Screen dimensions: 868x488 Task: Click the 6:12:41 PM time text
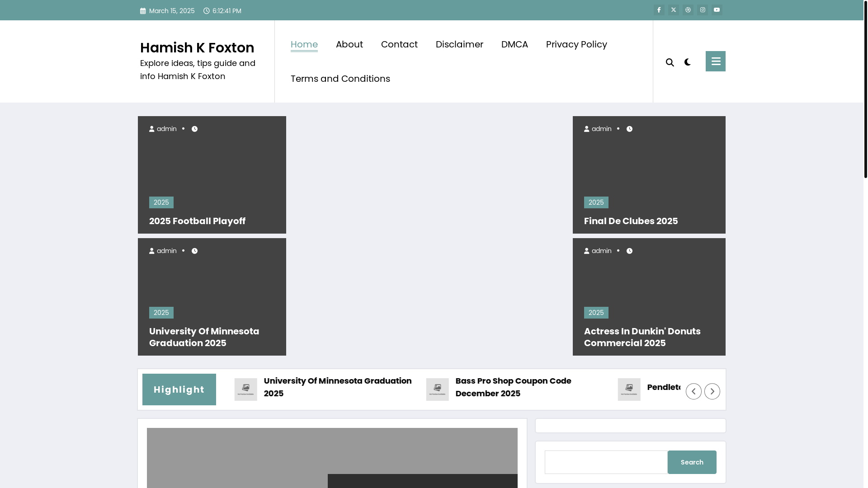coord(227,11)
